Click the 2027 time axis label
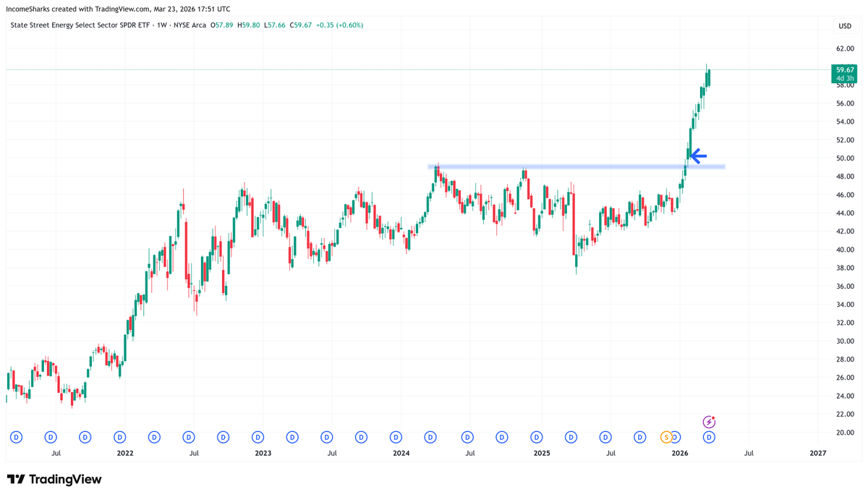The height and width of the screenshot is (497, 868). point(818,454)
